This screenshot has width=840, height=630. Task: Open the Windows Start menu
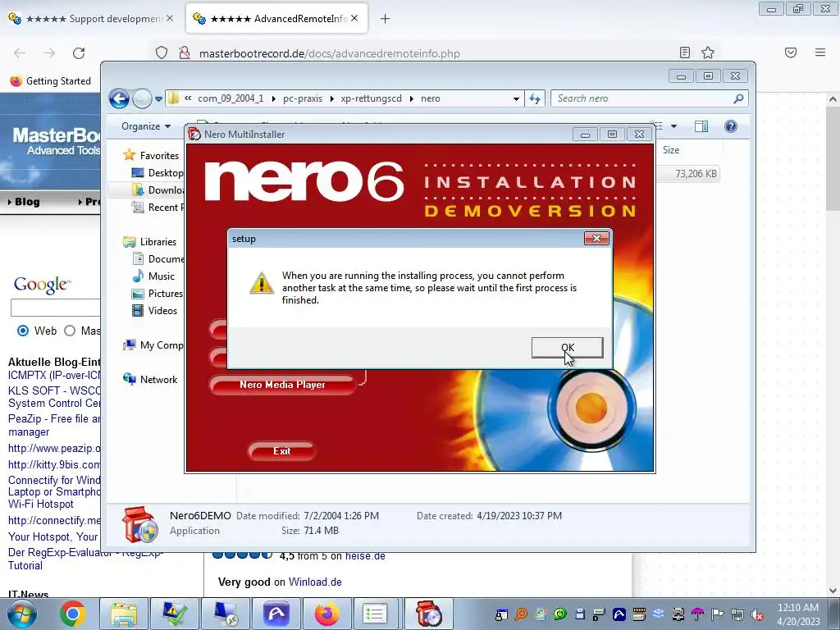tap(22, 614)
